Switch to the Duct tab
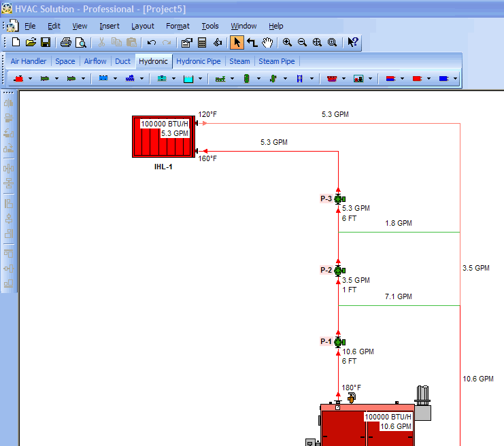 [x=122, y=61]
